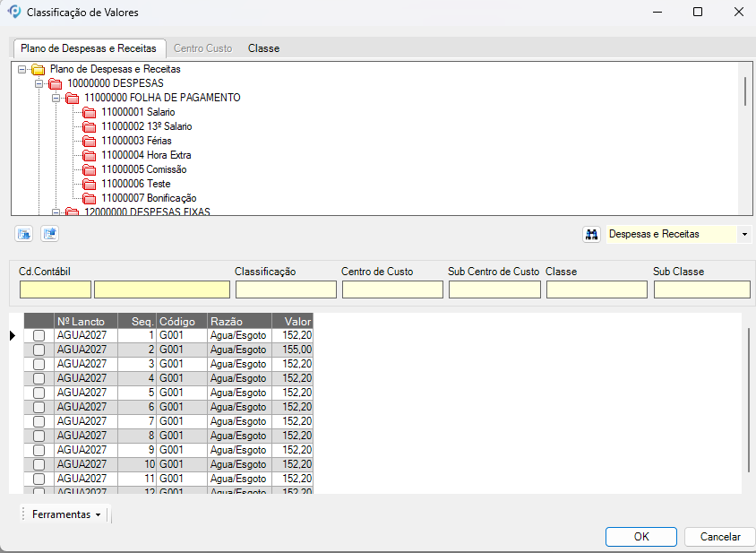Click the first tree action icon below the tree

(x=24, y=234)
